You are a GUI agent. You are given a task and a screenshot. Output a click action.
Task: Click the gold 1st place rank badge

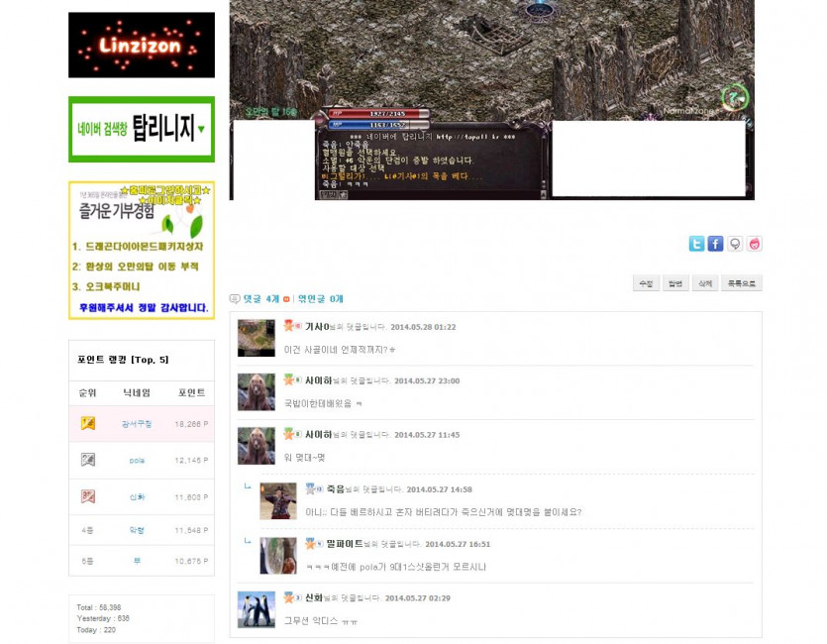(x=87, y=424)
